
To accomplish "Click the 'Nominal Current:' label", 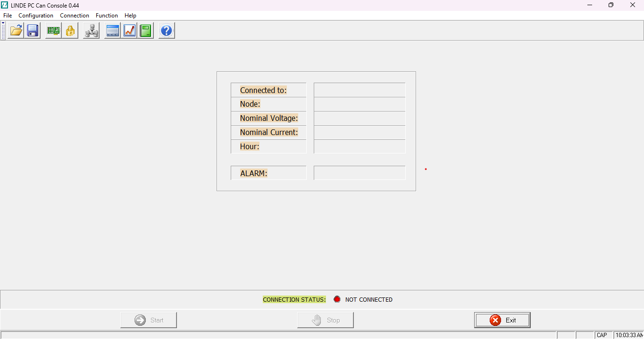I will tap(269, 132).
